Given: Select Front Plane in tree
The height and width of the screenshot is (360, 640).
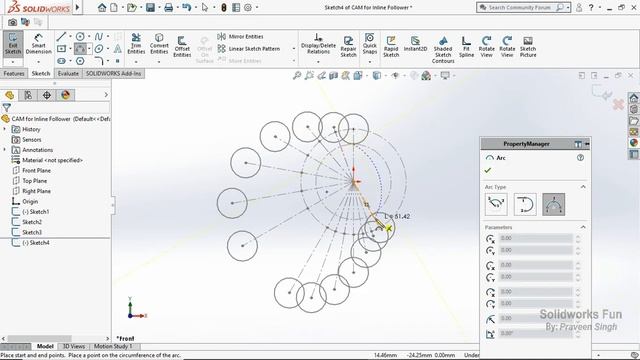Looking at the screenshot, I should pyautogui.click(x=36, y=170).
